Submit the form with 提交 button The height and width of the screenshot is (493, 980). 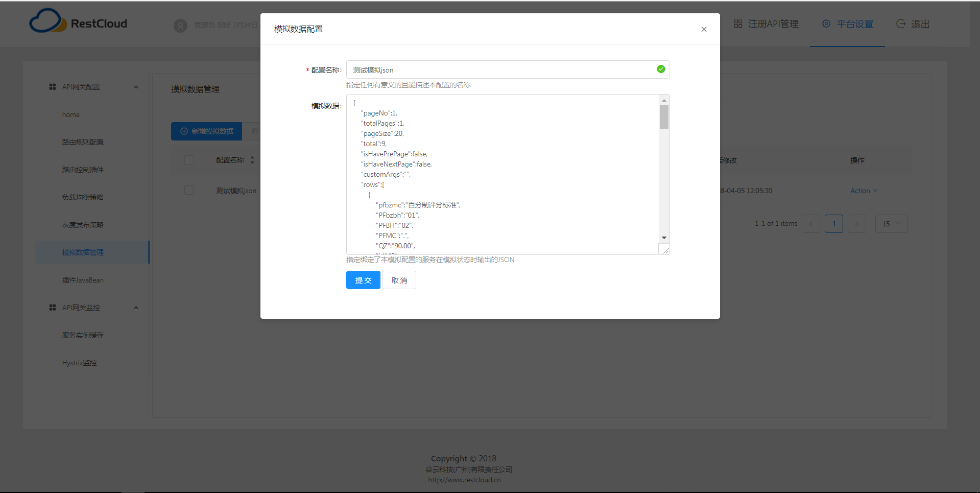click(x=363, y=280)
